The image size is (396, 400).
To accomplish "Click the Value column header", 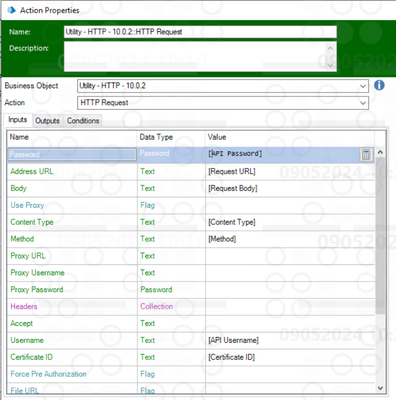I will click(x=217, y=137).
